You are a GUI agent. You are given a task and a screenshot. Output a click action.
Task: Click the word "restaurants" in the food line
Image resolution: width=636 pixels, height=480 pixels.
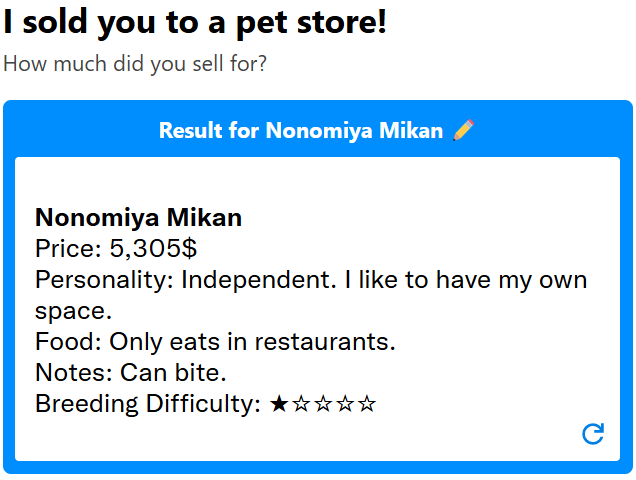click(322, 342)
